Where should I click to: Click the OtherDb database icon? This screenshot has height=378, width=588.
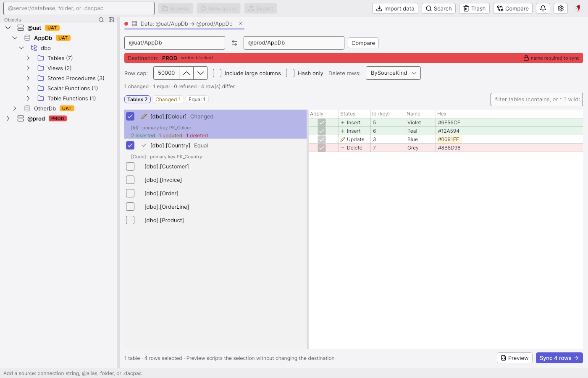(x=27, y=108)
